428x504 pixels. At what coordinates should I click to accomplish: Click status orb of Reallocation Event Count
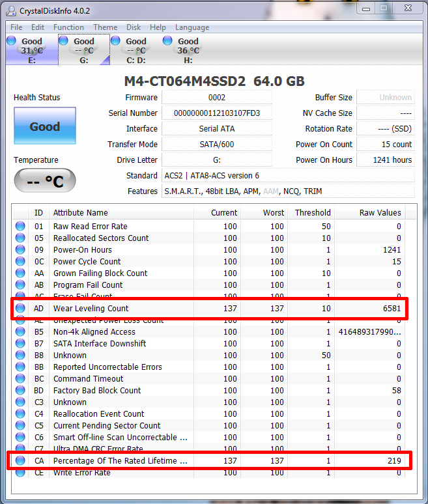pyautogui.click(x=20, y=413)
